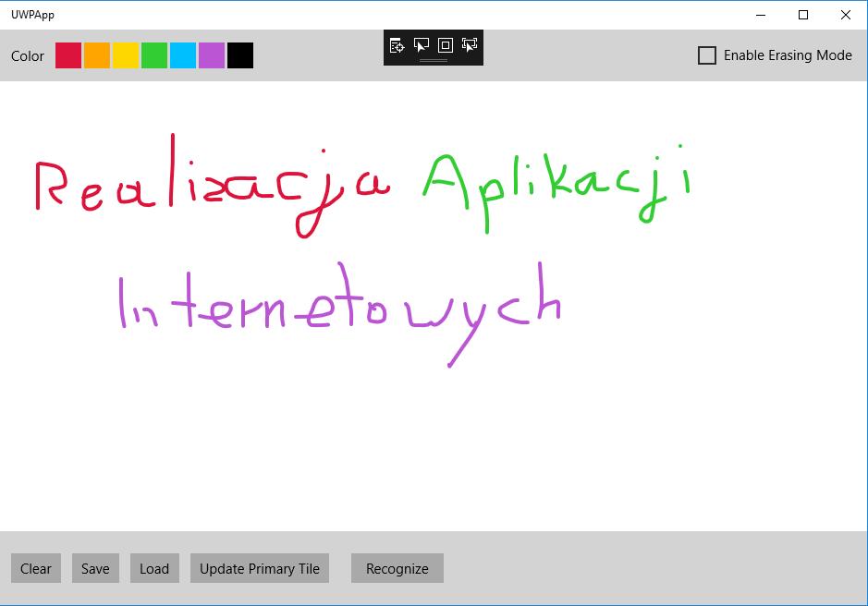Select the green ink swatch
The height and width of the screenshot is (606, 868).
pos(154,55)
